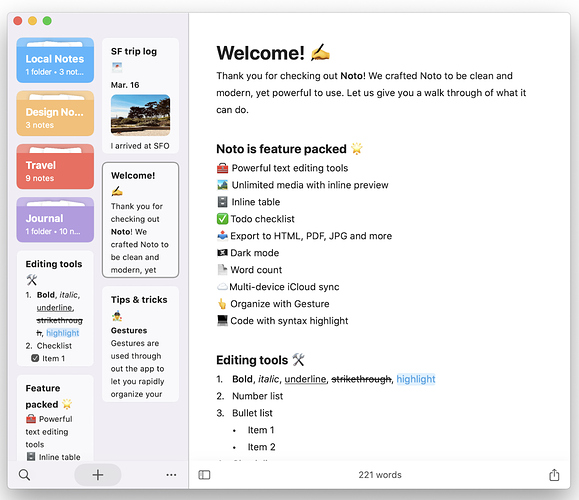Click the Inline table line icon
The image size is (579, 500).
(222, 202)
